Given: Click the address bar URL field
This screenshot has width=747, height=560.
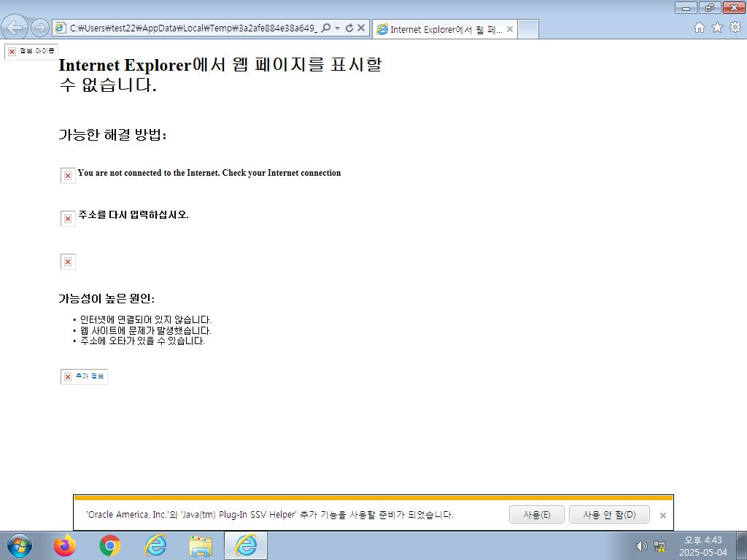Looking at the screenshot, I should 193,28.
